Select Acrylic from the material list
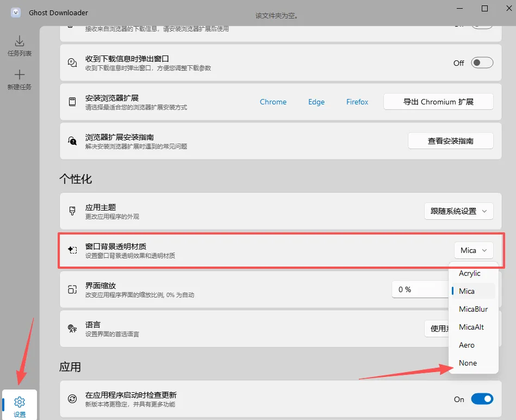516x420 pixels. pyautogui.click(x=473, y=273)
